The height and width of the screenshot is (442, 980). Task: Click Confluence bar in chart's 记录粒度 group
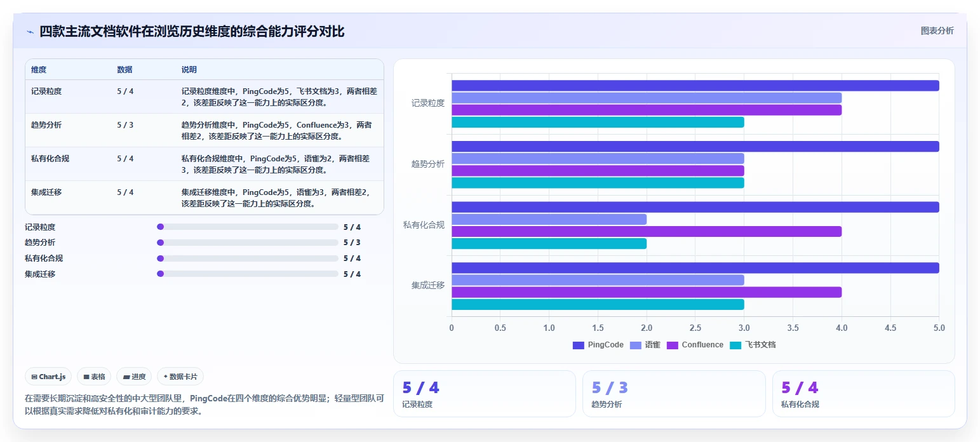pyautogui.click(x=647, y=110)
